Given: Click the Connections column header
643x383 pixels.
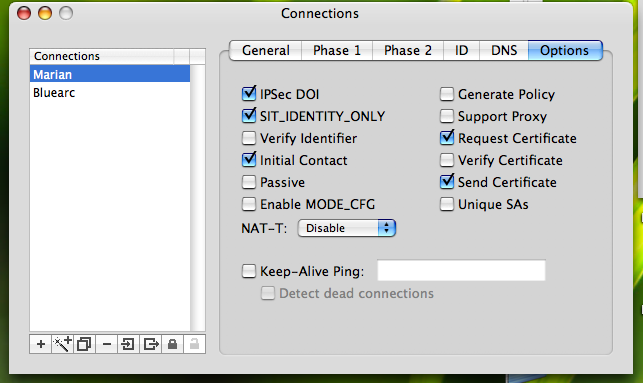Looking at the screenshot, I should [102, 56].
